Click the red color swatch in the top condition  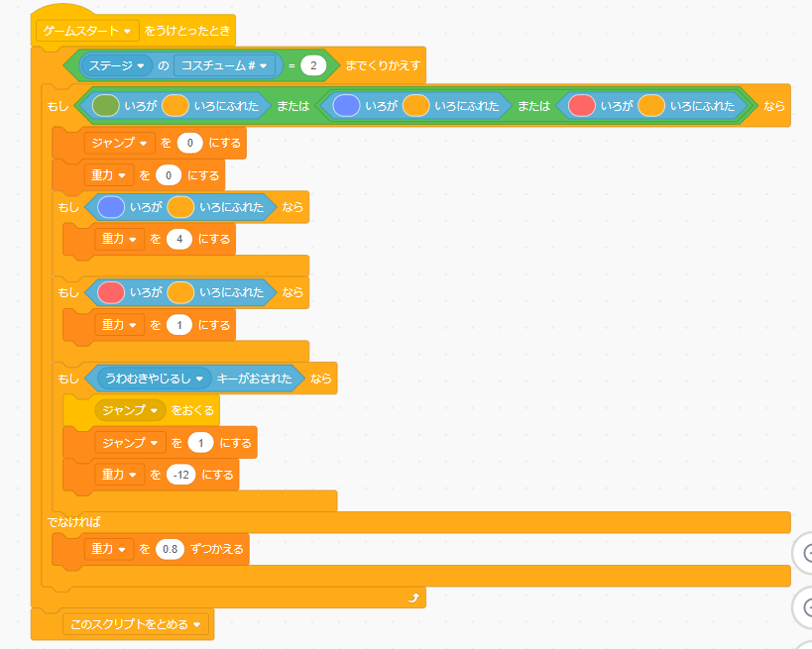coord(582,105)
